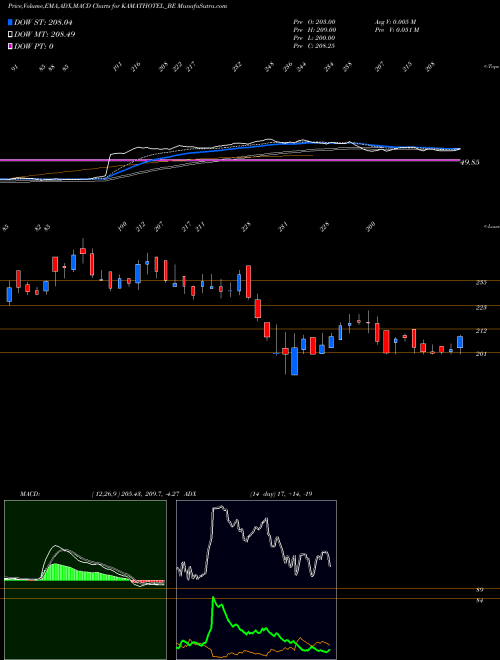The height and width of the screenshot is (660, 500).
Task: Click the last blue candlestick on the price chart
Action: pos(460,342)
